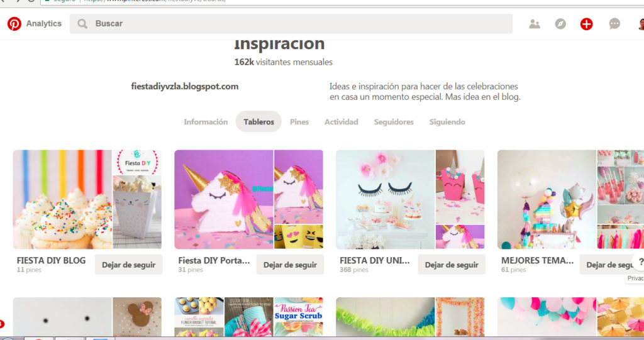This screenshot has width=644, height=340.
Task: Open the Analytics menu
Action: point(44,24)
